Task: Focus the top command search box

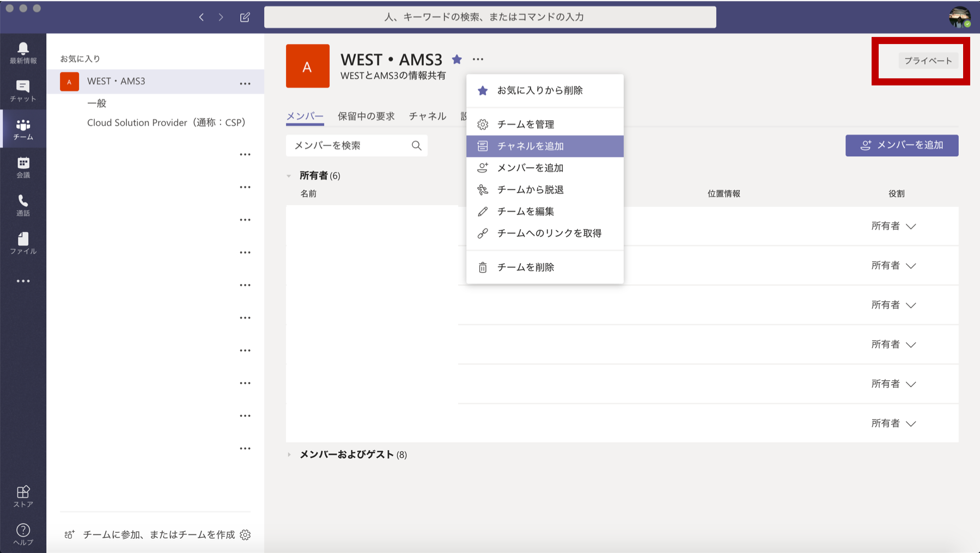Action: click(490, 17)
